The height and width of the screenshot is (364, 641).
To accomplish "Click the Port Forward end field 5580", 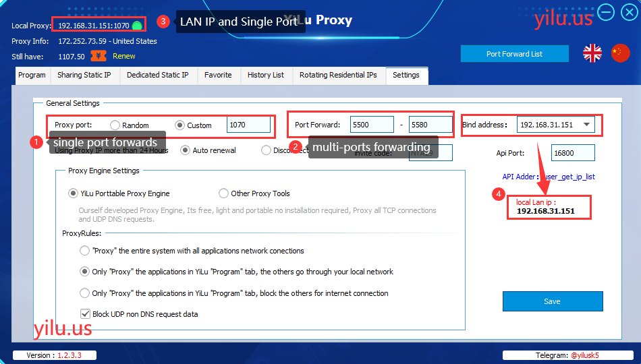I will (430, 125).
